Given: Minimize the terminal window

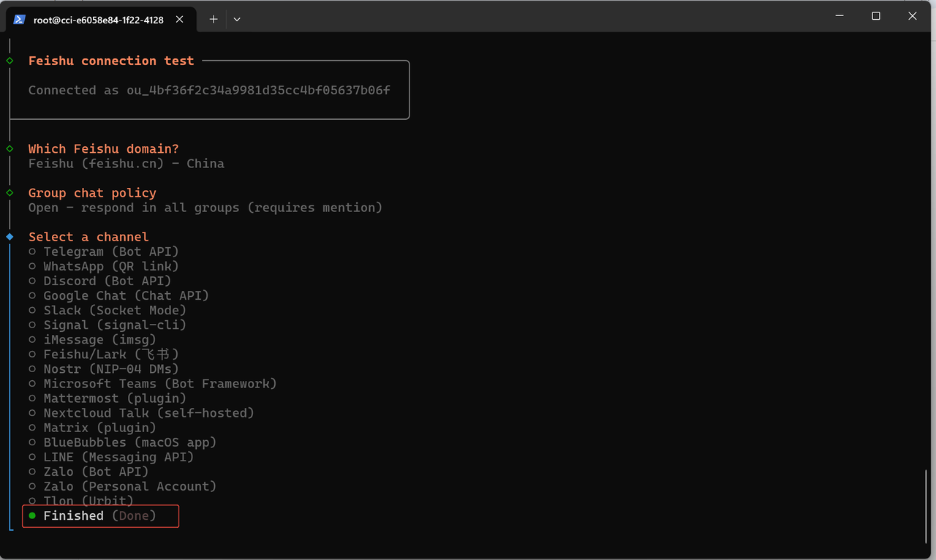Looking at the screenshot, I should 839,16.
